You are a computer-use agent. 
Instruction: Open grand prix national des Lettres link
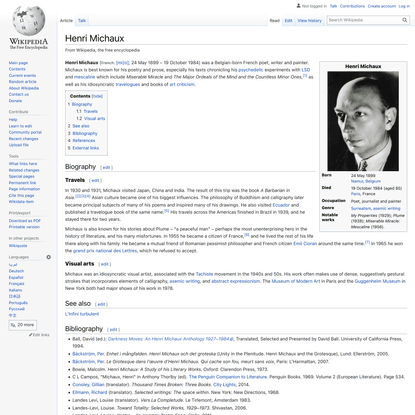105,251
